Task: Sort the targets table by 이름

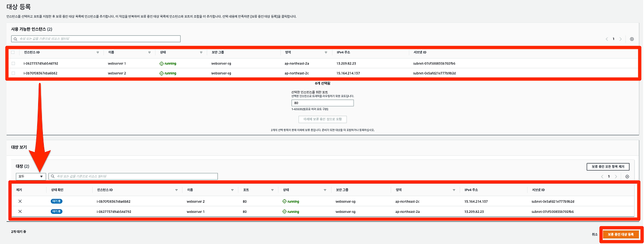Action: pos(232,190)
